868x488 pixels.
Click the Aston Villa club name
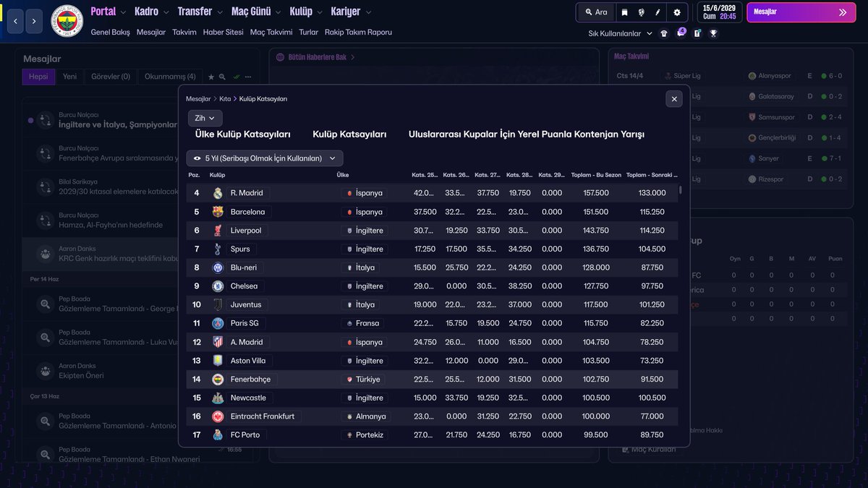coord(249,361)
